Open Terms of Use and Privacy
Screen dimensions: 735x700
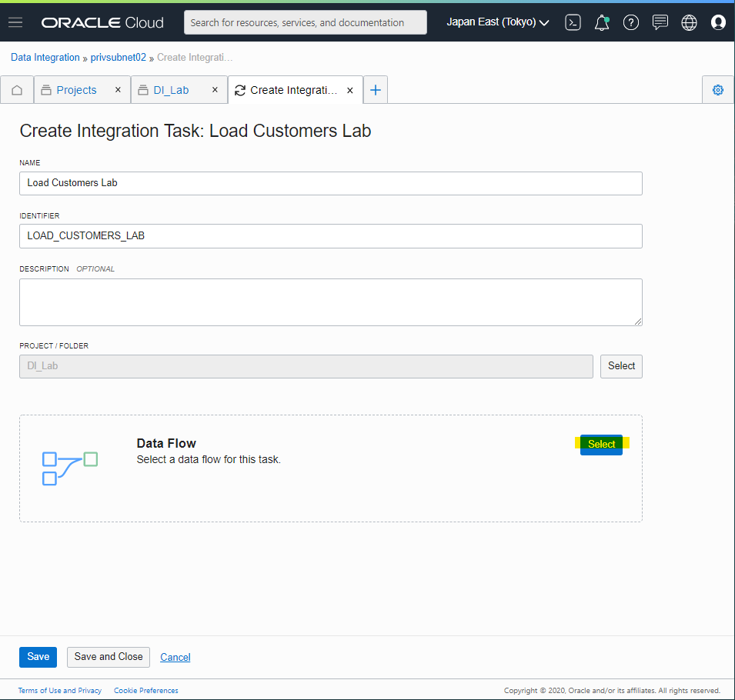tap(59, 690)
